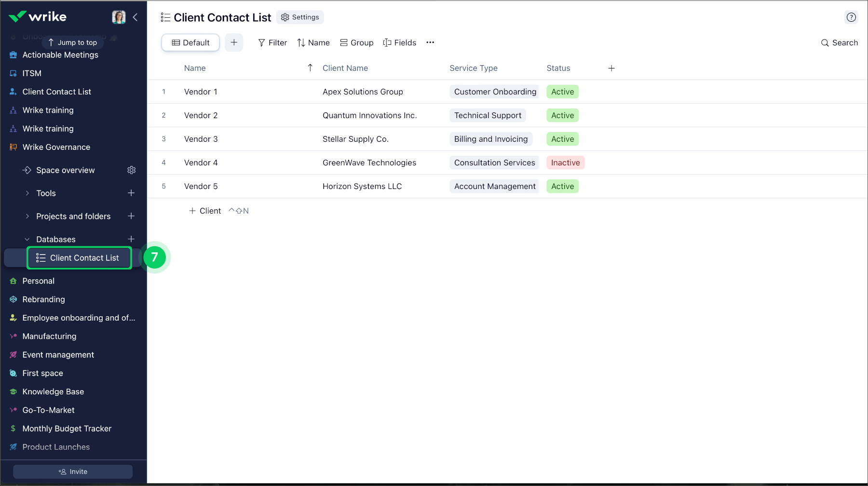Screen dimensions: 868x486
Task: Open the Filter options
Action: click(x=272, y=42)
